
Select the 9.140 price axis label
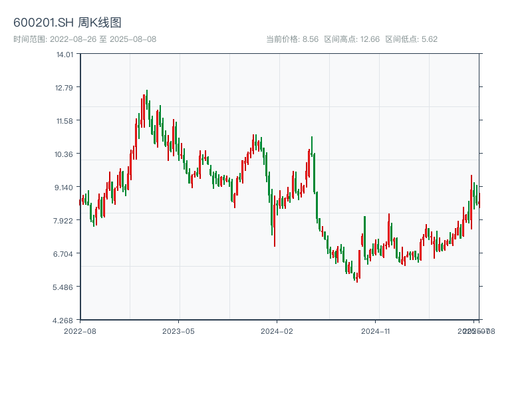click(x=65, y=188)
